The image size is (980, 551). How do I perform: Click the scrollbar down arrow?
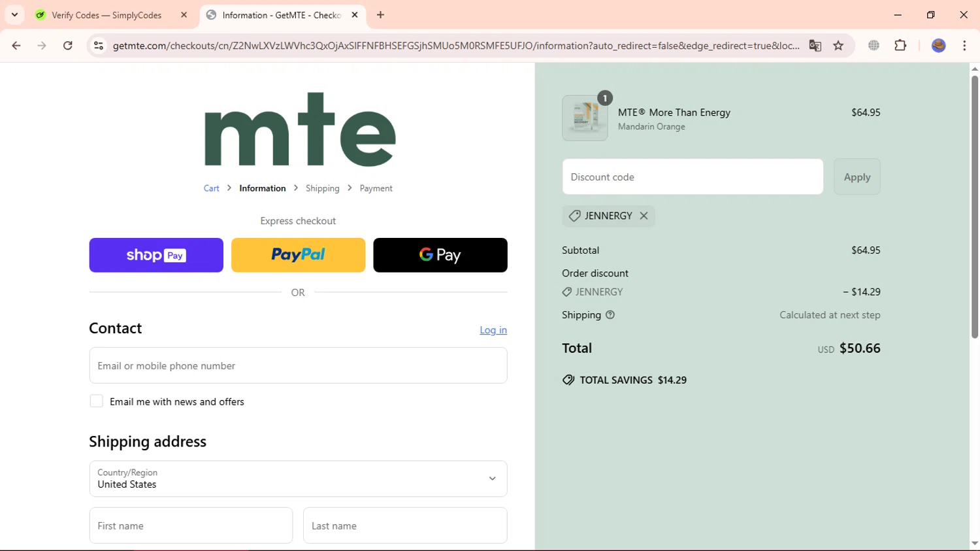click(x=975, y=544)
